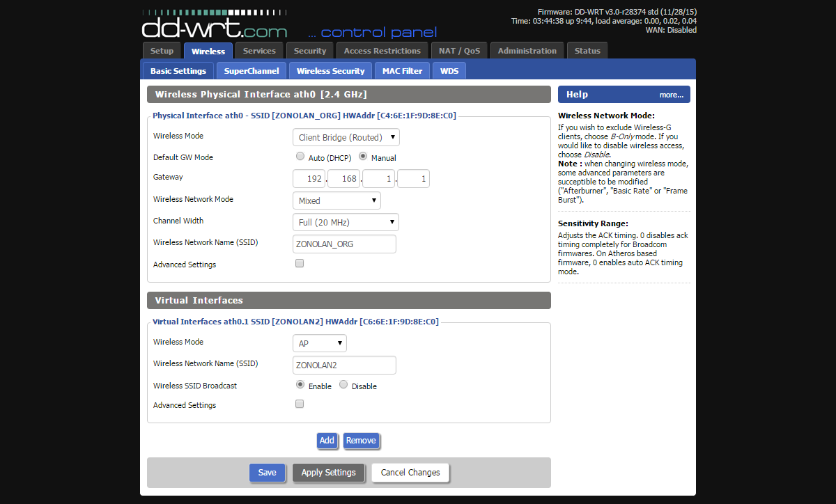Open the Status tab
The height and width of the screenshot is (504, 836).
click(587, 51)
